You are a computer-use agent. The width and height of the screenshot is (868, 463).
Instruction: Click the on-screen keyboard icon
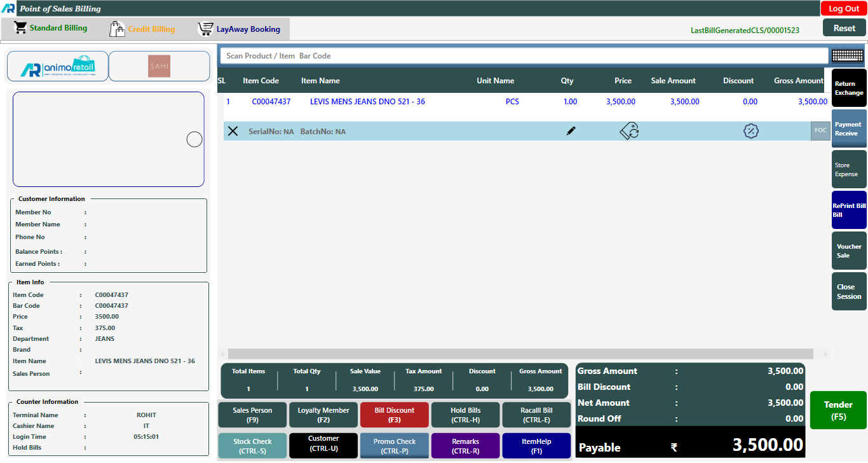point(847,56)
